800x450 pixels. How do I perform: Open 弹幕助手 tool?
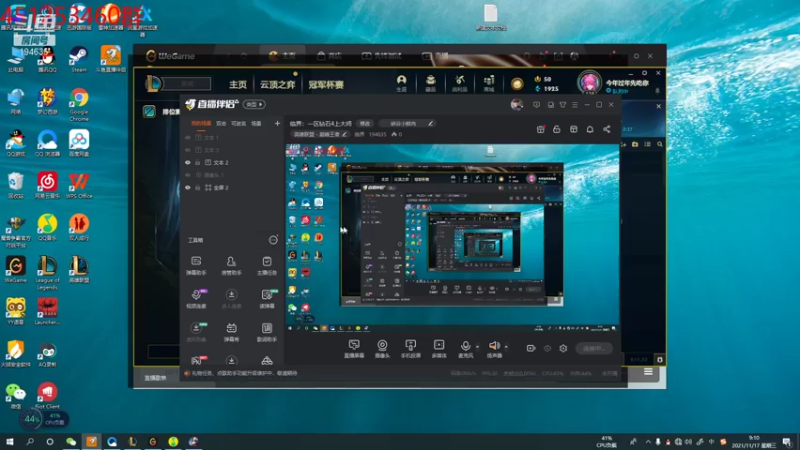[x=196, y=266]
